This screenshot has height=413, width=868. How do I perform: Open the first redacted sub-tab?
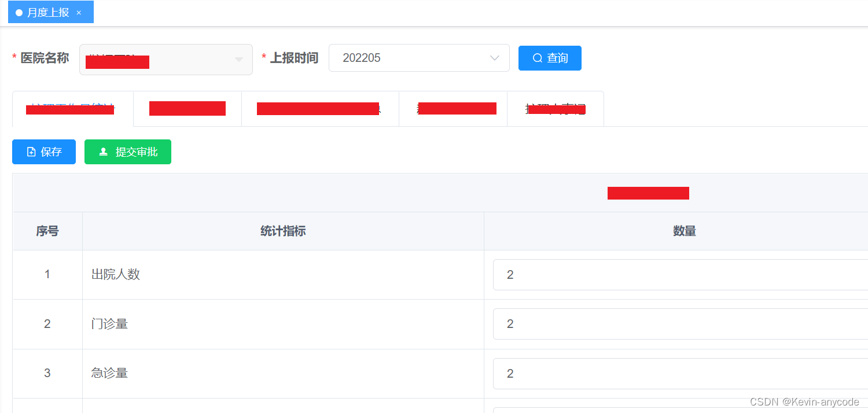(73, 109)
